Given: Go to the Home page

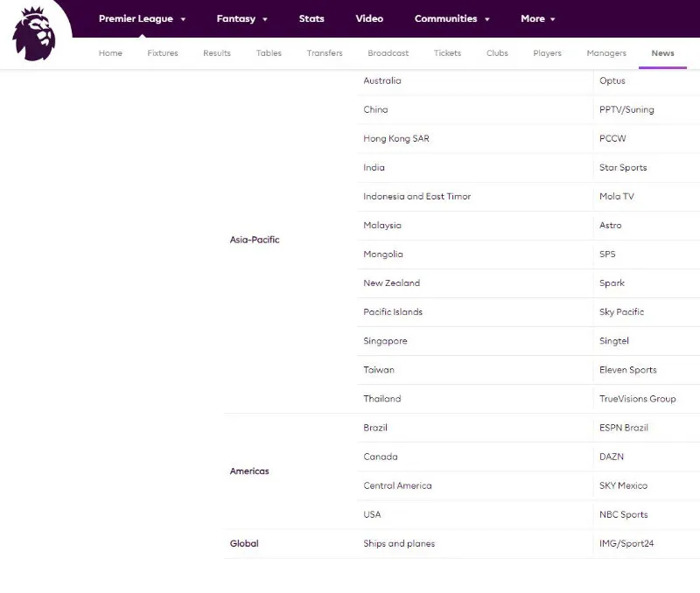Looking at the screenshot, I should (110, 52).
